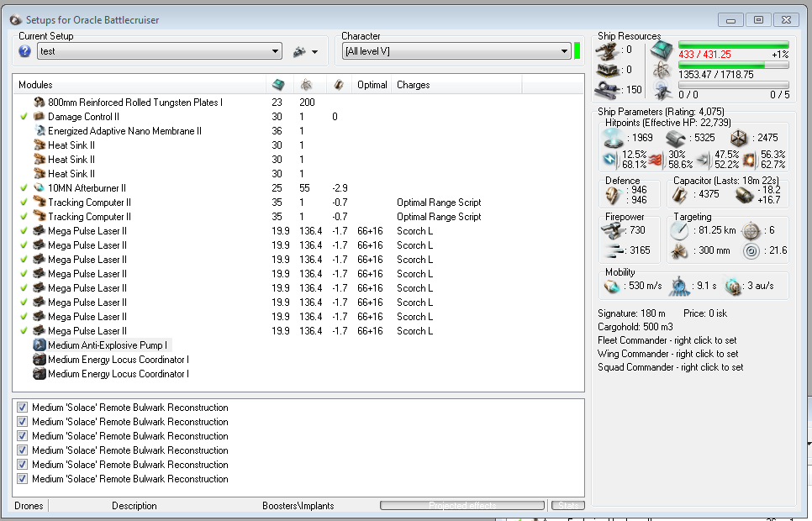Click the Price: 0 isk value
This screenshot has width=812, height=521.
pyautogui.click(x=704, y=313)
